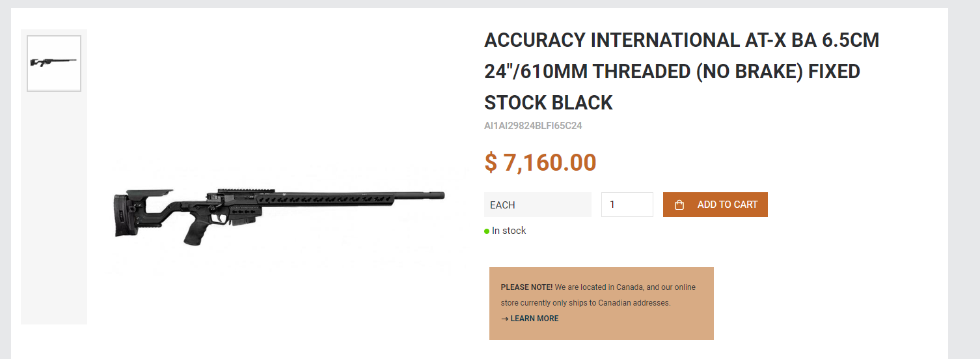Click the arrow icon beside Learn More

coord(504,319)
